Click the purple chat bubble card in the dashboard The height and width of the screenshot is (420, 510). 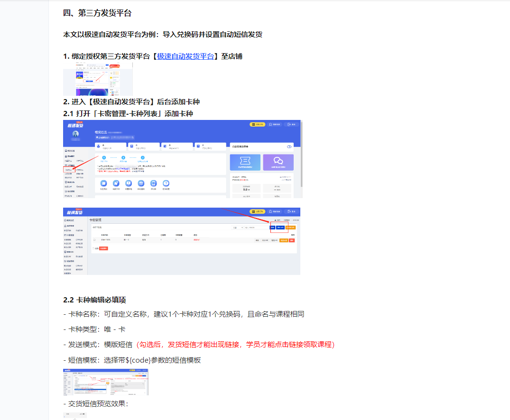tap(278, 162)
